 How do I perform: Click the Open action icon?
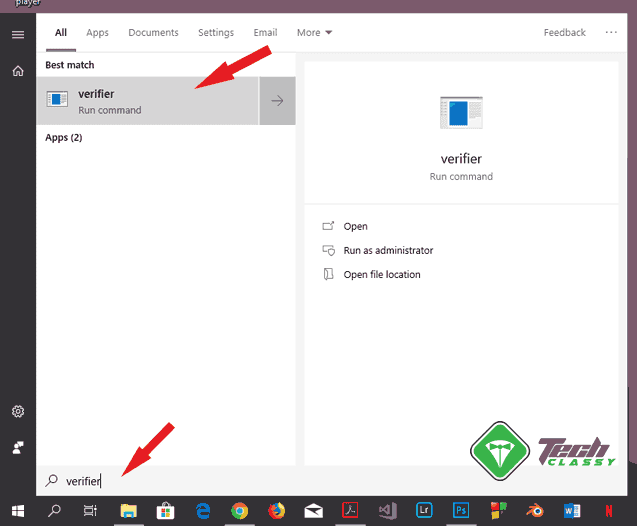[328, 226]
